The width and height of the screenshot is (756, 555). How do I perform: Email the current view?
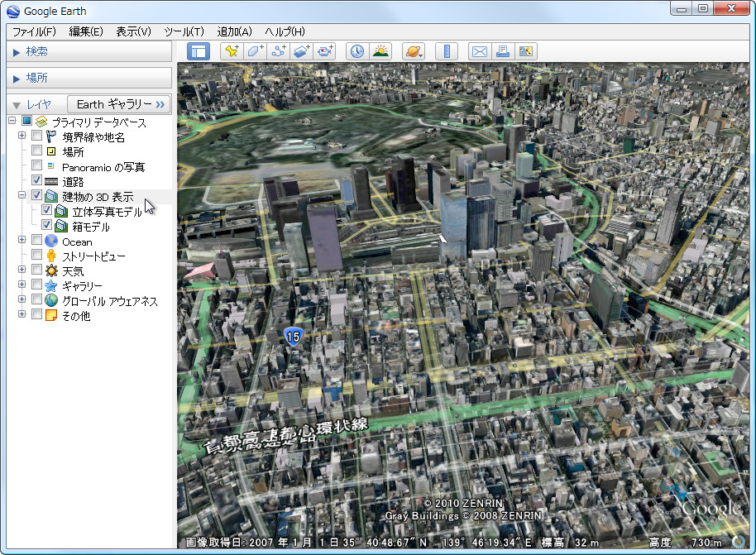(x=479, y=50)
